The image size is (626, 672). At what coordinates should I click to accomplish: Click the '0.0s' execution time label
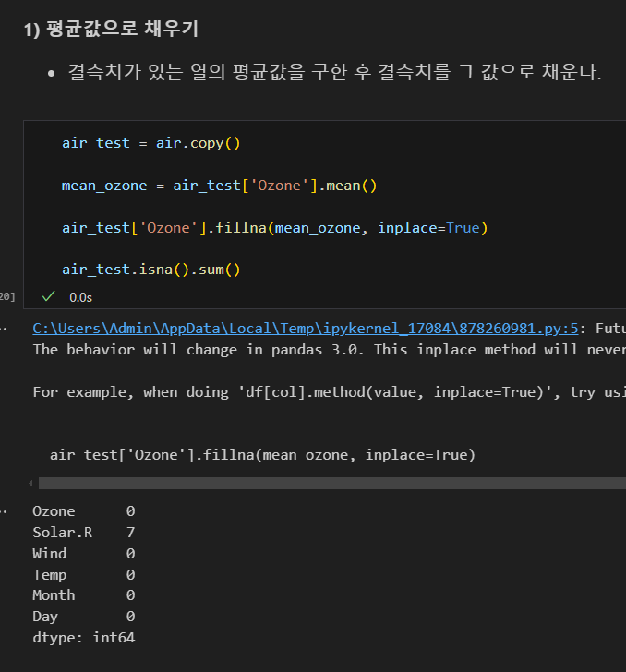coord(80,297)
